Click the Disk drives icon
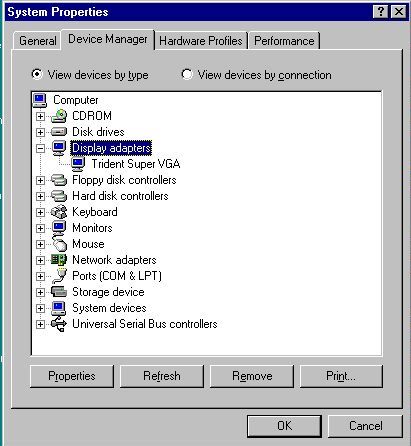Screen dimensions: 411x446 point(59,132)
